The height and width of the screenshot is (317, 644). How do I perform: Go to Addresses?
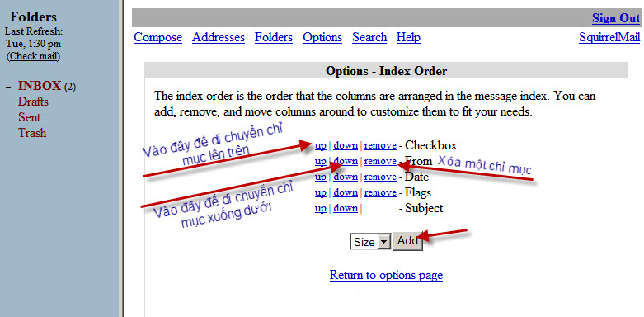pos(219,37)
